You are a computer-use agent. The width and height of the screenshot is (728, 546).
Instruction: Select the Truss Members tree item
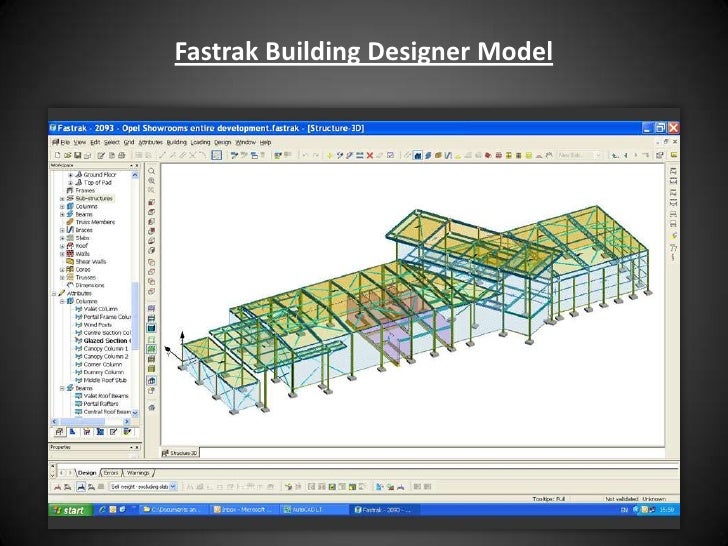95,222
